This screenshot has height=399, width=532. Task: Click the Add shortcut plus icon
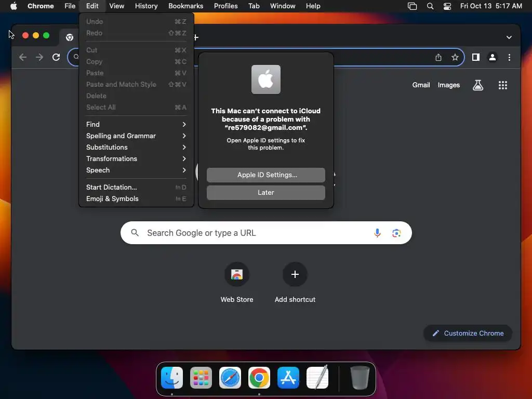295,274
